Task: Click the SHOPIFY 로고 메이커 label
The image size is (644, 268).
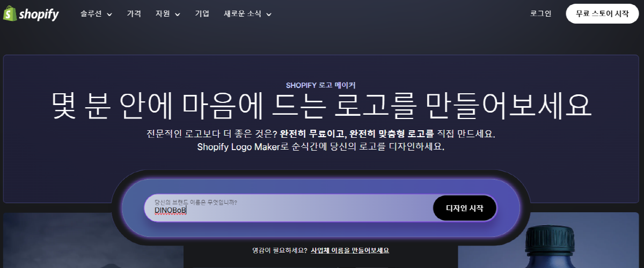Action: click(321, 85)
